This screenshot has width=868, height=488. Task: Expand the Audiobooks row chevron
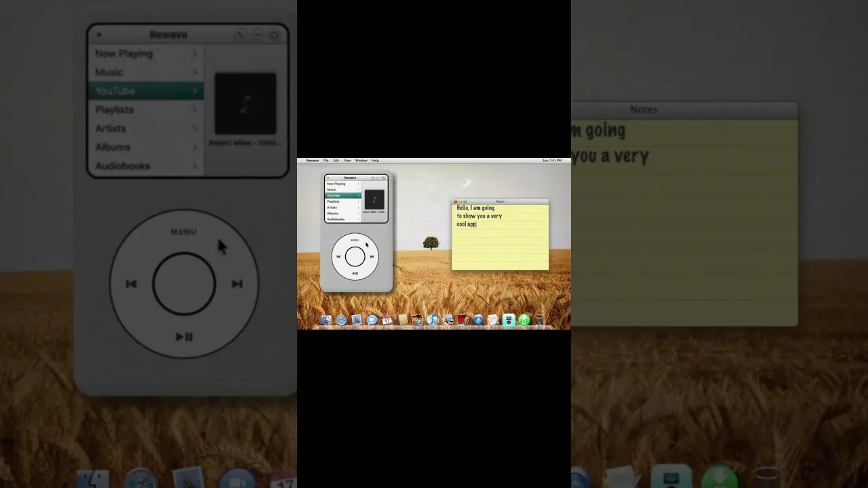coord(359,219)
